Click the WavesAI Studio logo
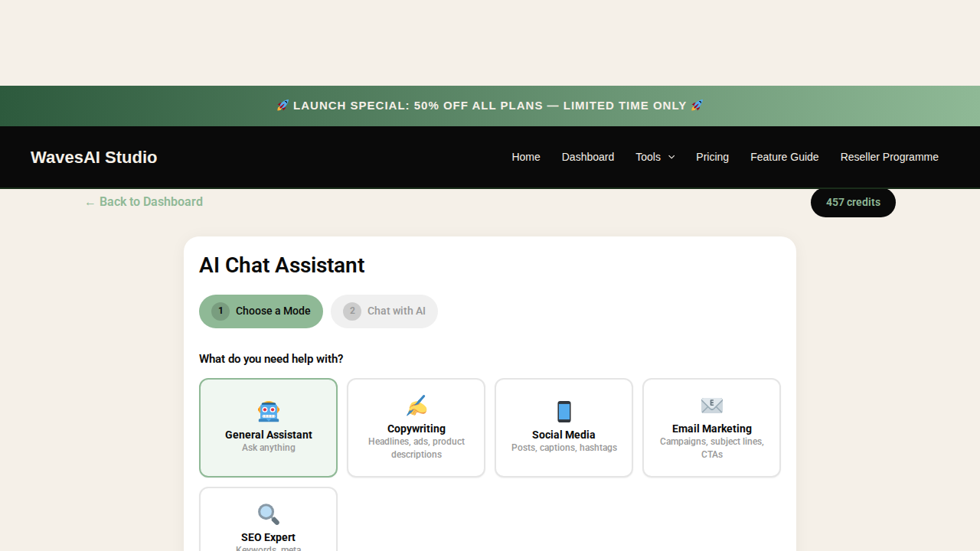This screenshot has width=980, height=551. (x=93, y=157)
